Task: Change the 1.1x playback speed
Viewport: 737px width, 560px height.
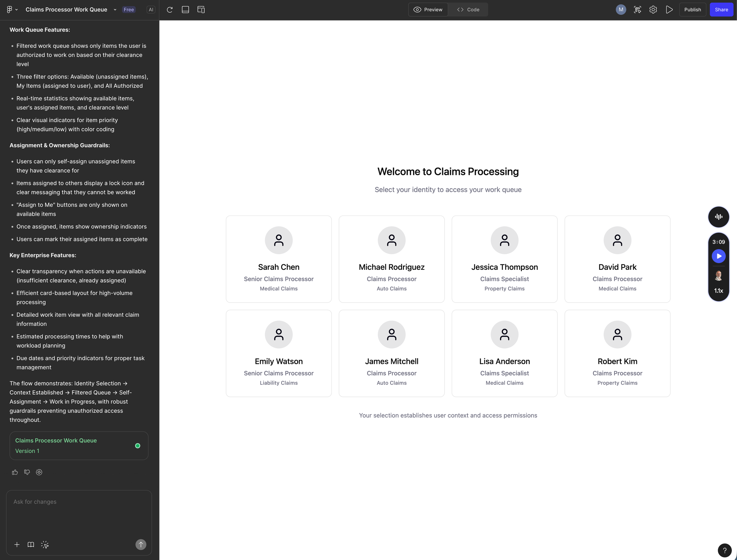Action: click(x=718, y=291)
